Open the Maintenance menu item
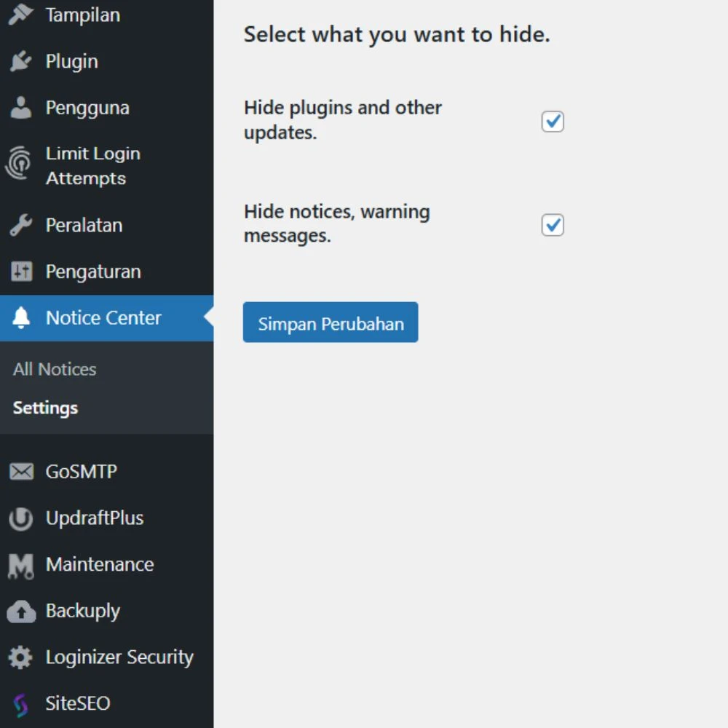 click(x=99, y=565)
